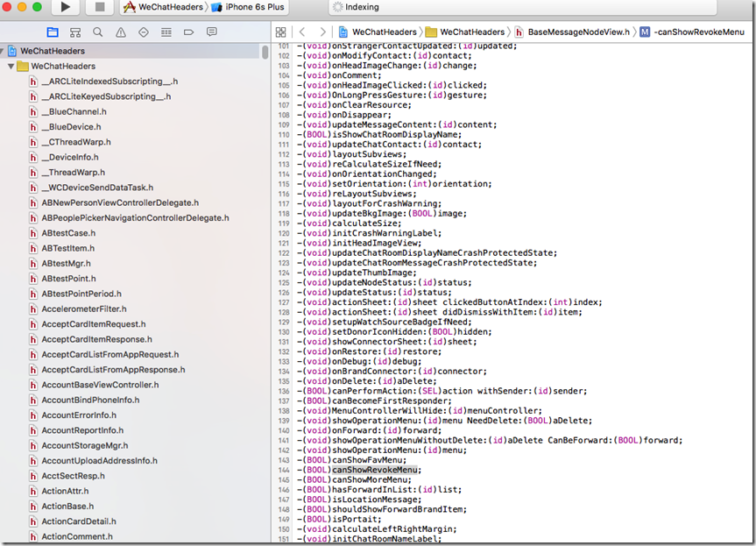This screenshot has width=756, height=546.
Task: Stop the running task
Action: [x=100, y=7]
